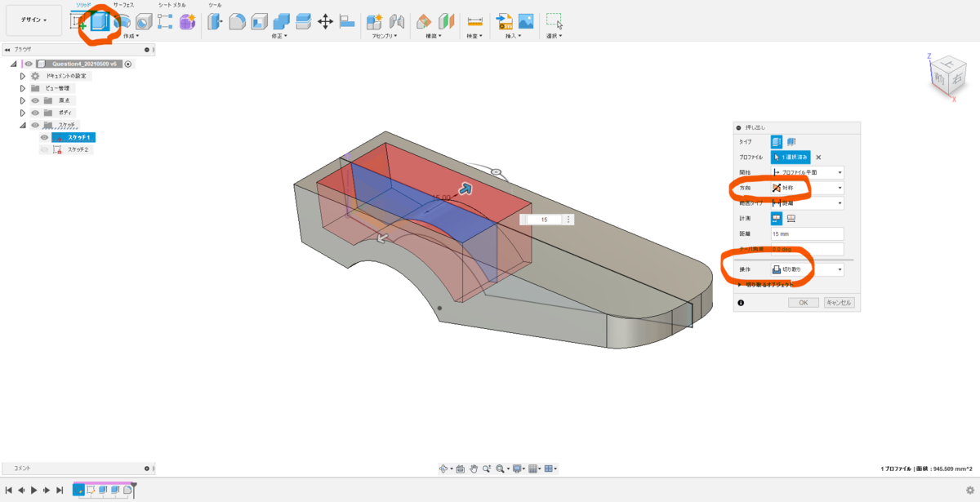Select whole-length measure mode icon
This screenshot has width=980, height=502.
click(x=791, y=218)
